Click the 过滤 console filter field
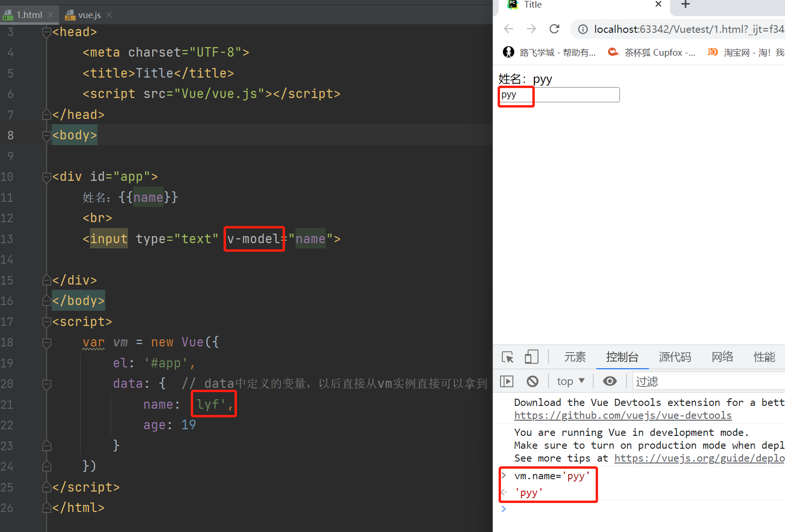 pos(709,381)
